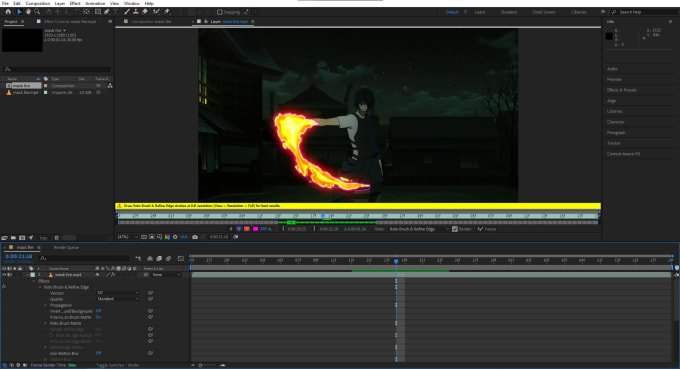Click the graph editor icon in the timeline
Image resolution: width=680 pixels, height=369 pixels.
(x=181, y=258)
